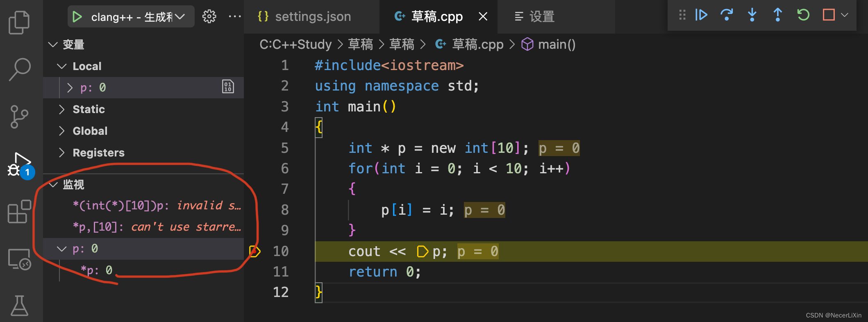Click on 'using namespace std;' line
868x322 pixels.
397,86
